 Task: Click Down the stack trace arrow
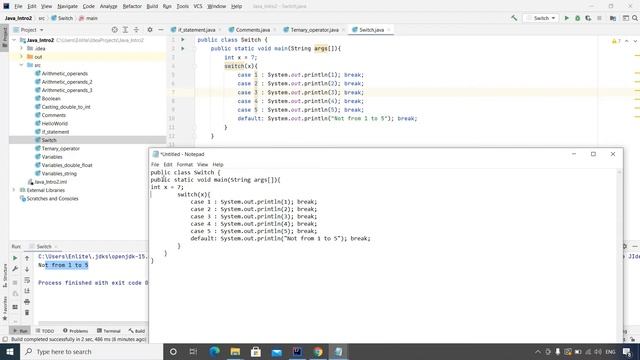(27, 269)
